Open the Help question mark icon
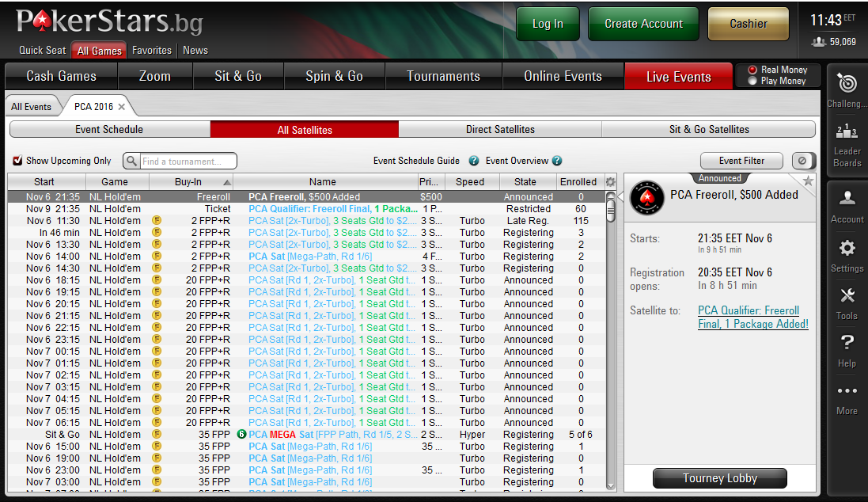The height and width of the screenshot is (502, 868). click(847, 343)
